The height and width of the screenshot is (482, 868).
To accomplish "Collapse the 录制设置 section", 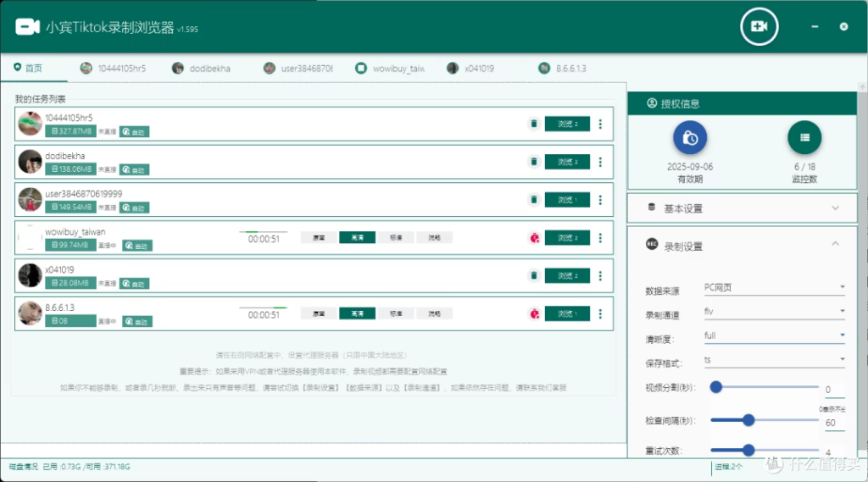I will pos(742,246).
